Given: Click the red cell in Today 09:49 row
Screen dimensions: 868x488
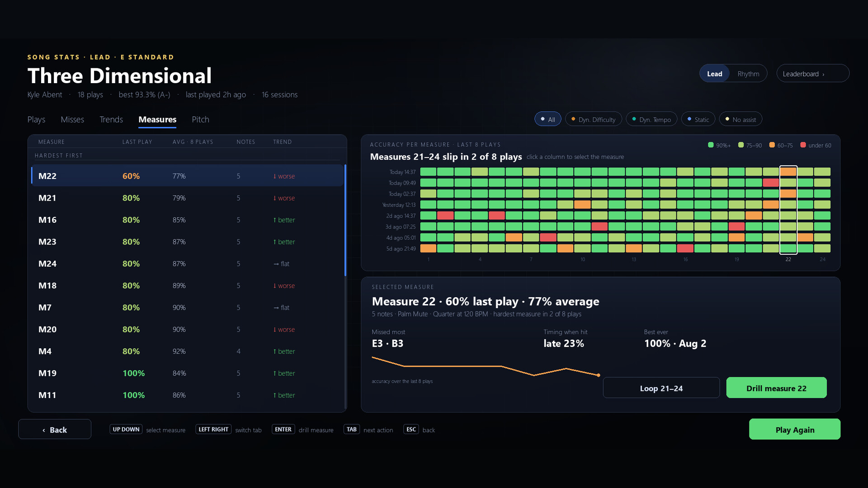Looking at the screenshot, I should [771, 183].
